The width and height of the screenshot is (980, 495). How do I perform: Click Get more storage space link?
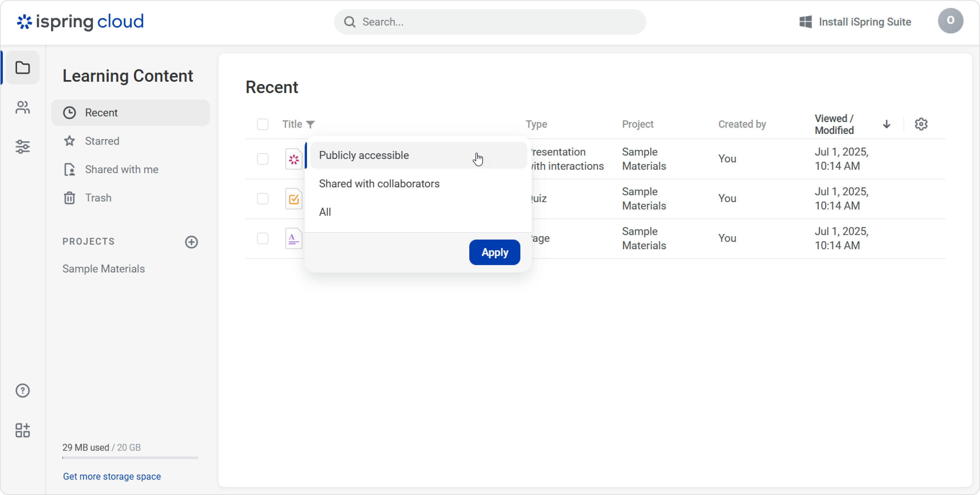click(112, 476)
